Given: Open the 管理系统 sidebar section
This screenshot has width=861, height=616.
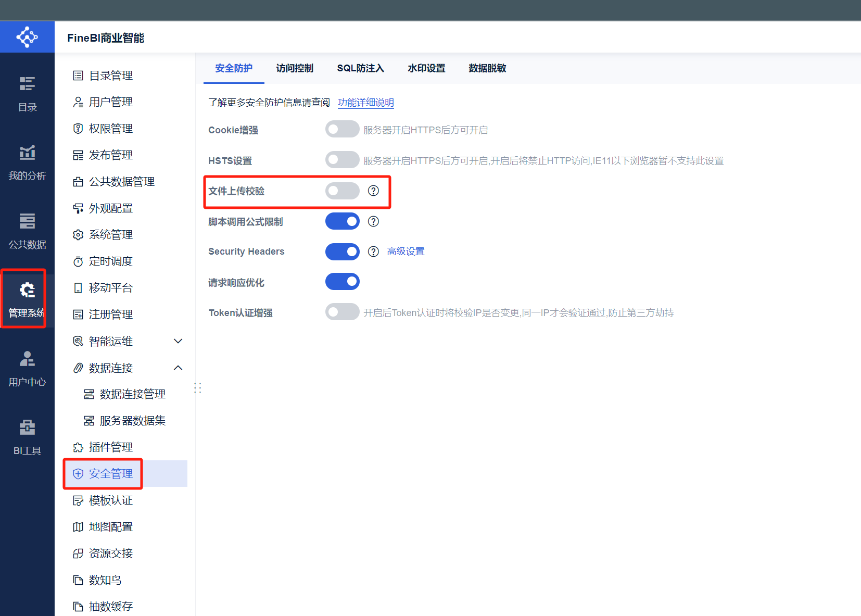Looking at the screenshot, I should (27, 300).
